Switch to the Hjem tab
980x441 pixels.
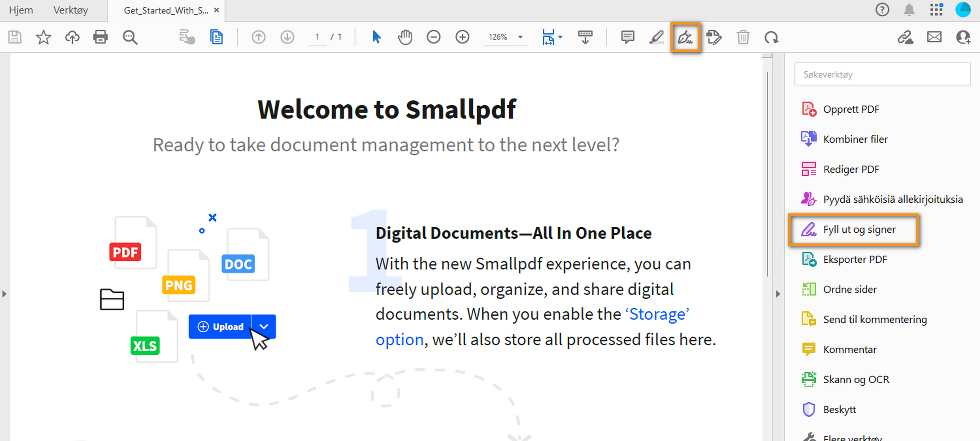[21, 10]
